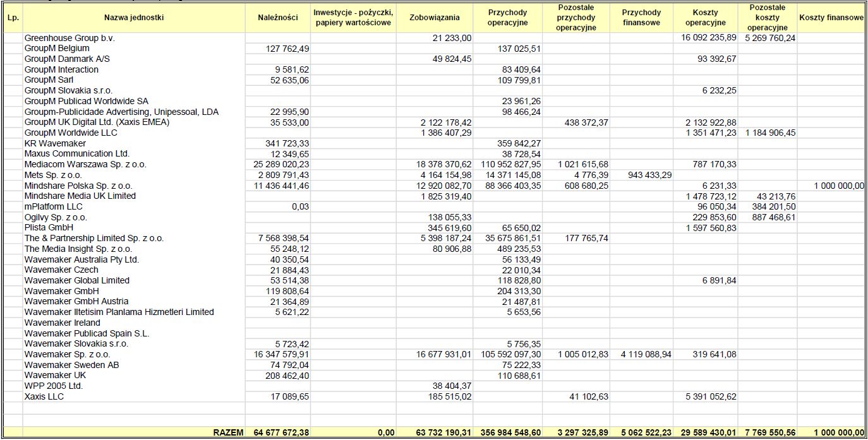Click 'The & Partnership Limited Sp. z o.o.' cell
Screen dimensions: 868x440
pyautogui.click(x=93, y=238)
